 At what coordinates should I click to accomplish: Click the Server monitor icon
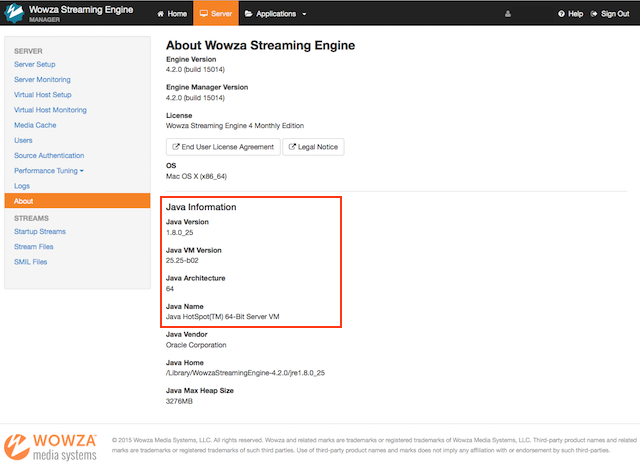(204, 14)
